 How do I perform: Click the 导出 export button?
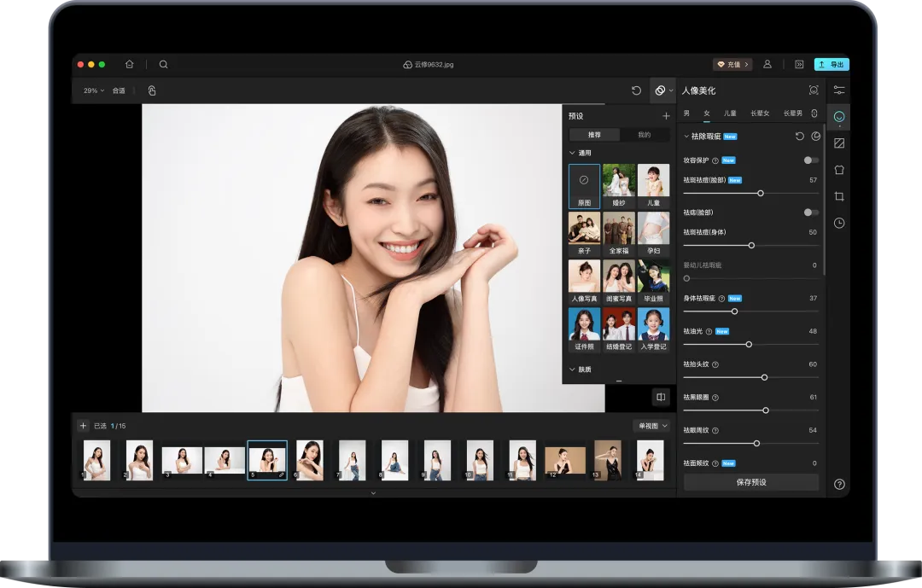(x=832, y=64)
